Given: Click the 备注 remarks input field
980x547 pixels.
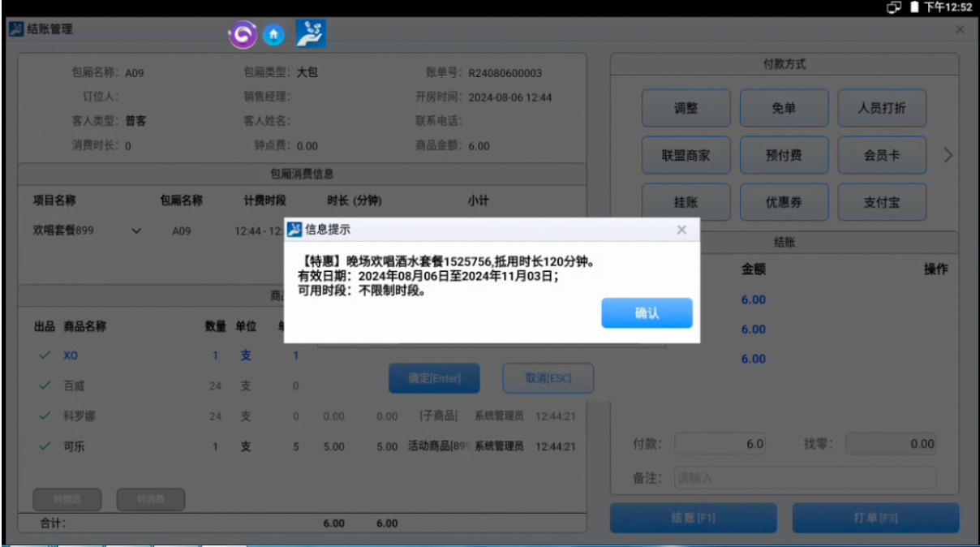Looking at the screenshot, I should tap(805, 478).
